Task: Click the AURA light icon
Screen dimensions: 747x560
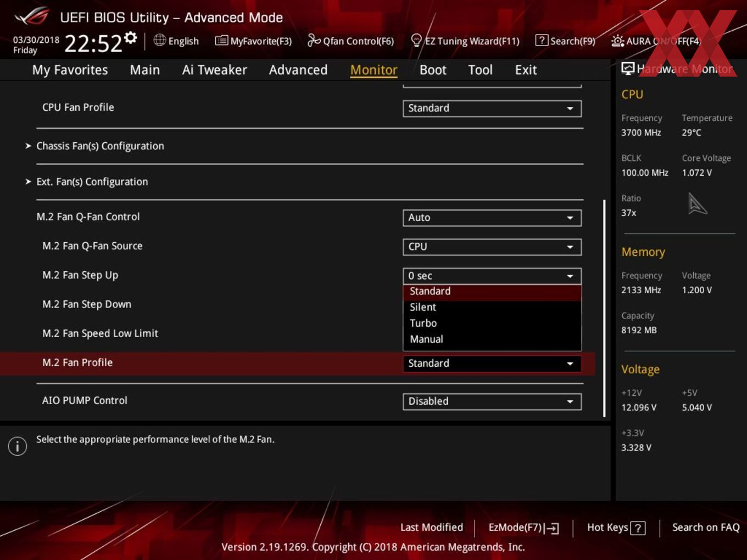Action: click(618, 41)
